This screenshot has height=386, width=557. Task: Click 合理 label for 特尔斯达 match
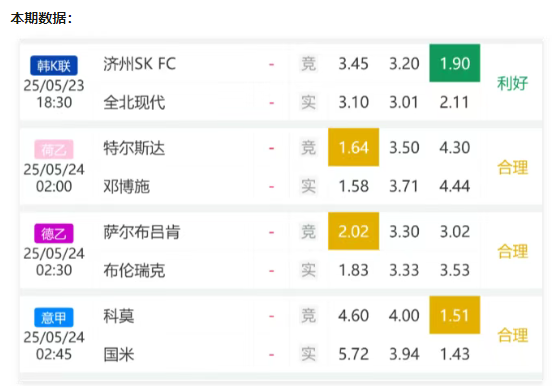pos(512,167)
